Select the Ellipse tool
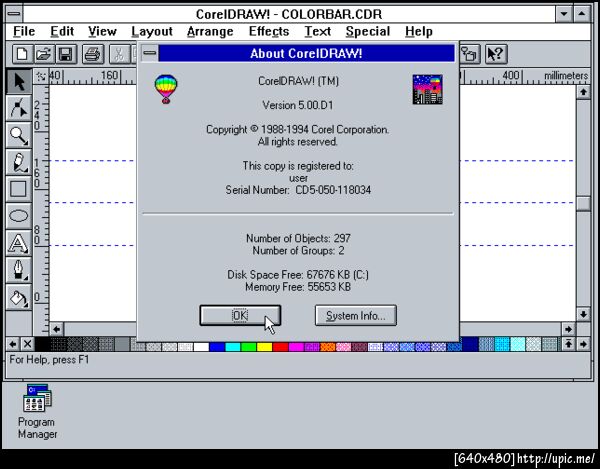The image size is (600, 469). click(x=18, y=216)
